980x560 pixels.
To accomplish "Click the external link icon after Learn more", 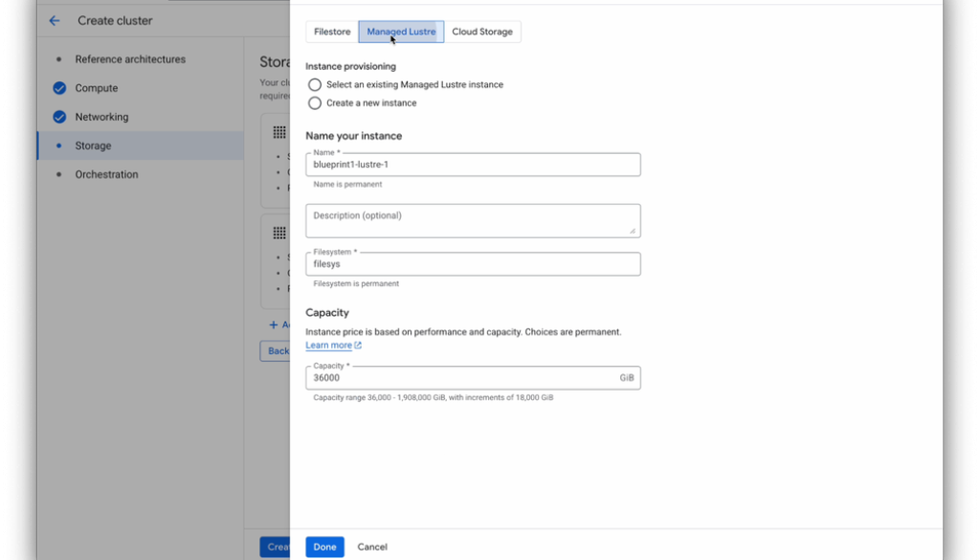I will [358, 346].
